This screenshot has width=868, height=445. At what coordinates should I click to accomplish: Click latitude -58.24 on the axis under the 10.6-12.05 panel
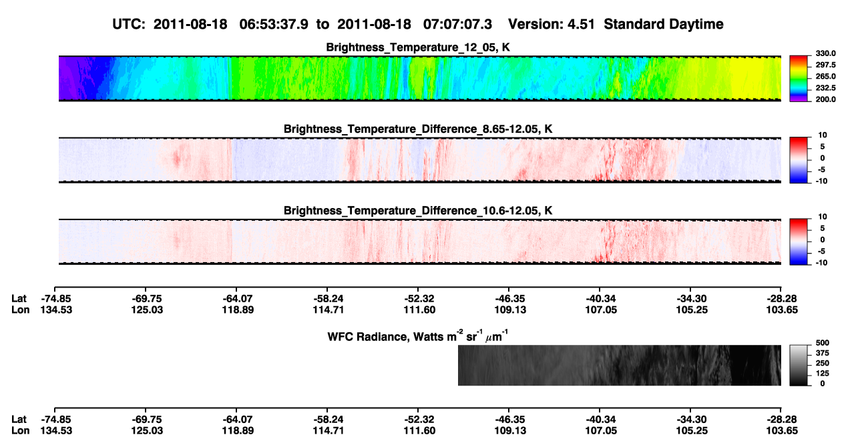(x=327, y=298)
